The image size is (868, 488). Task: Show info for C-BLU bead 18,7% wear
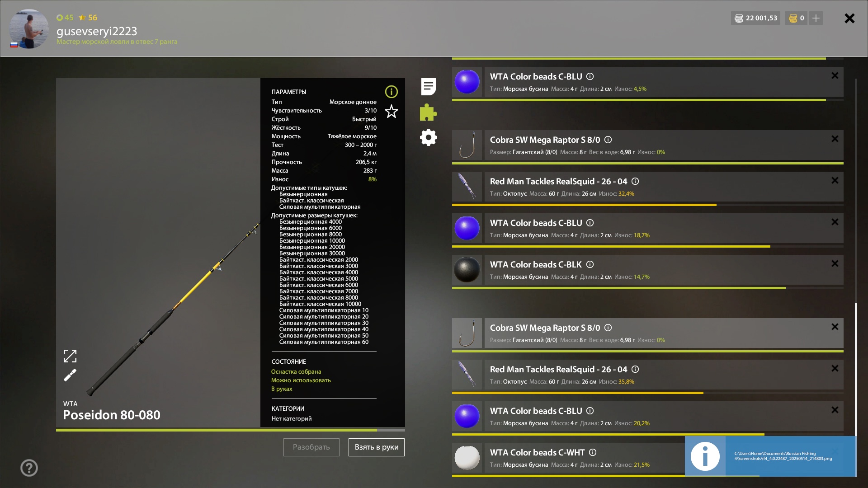pos(590,223)
